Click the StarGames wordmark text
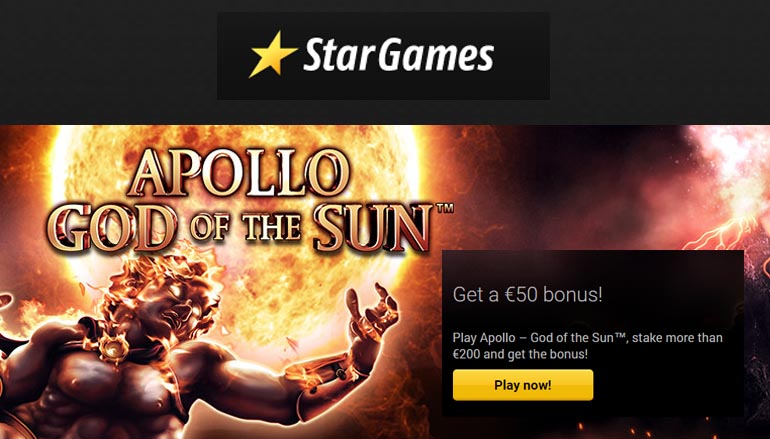The image size is (770, 439). tap(398, 56)
